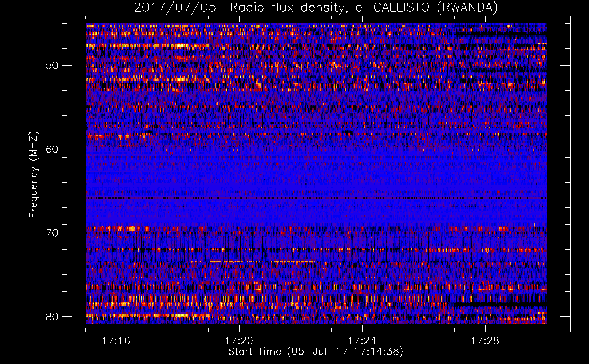Click the time tick label '17:16'

116,341
